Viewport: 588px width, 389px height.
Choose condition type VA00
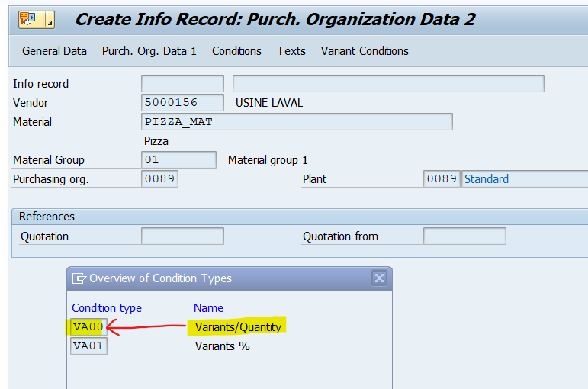click(88, 327)
